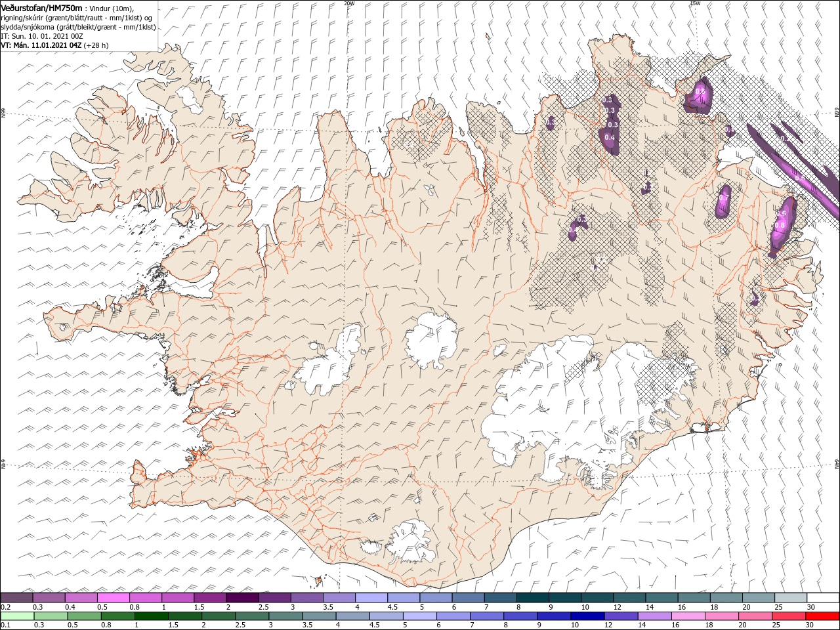Pick the darkest purple upper swatch at 2
Screen dimensions: 840x630
pos(242,598)
